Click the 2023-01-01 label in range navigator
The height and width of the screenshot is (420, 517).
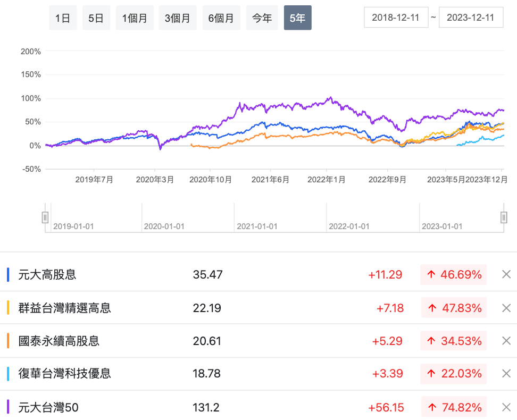coord(442,226)
